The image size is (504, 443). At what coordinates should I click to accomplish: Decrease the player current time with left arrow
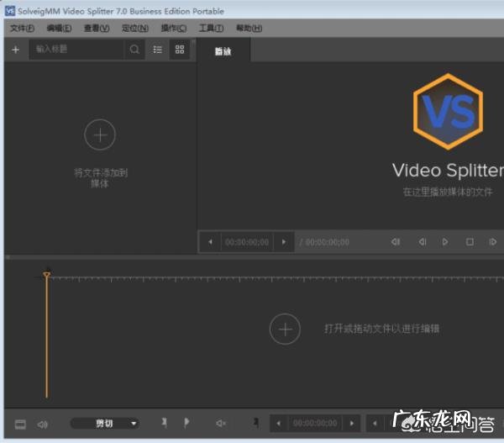pos(210,241)
